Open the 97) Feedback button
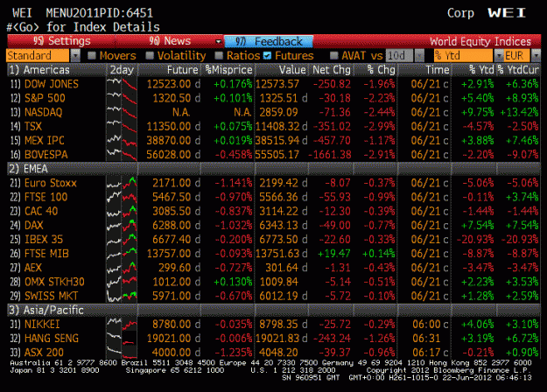The height and width of the screenshot is (392, 547). pos(269,41)
